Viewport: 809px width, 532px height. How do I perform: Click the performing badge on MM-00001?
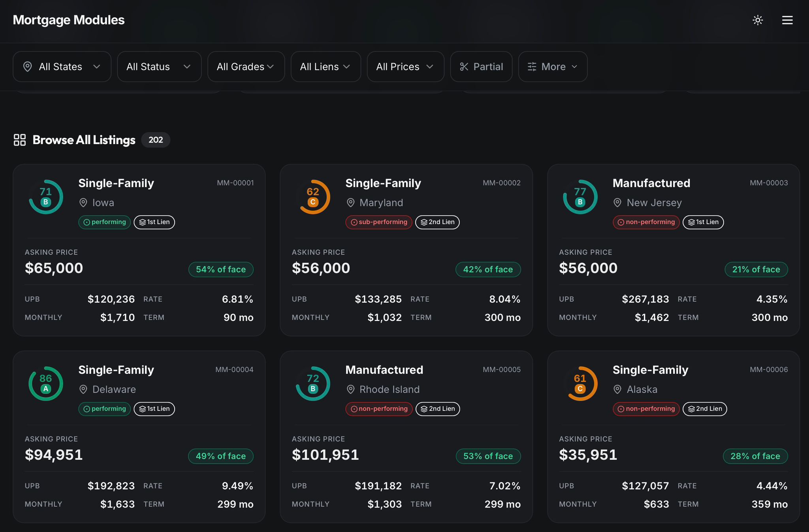coord(105,222)
